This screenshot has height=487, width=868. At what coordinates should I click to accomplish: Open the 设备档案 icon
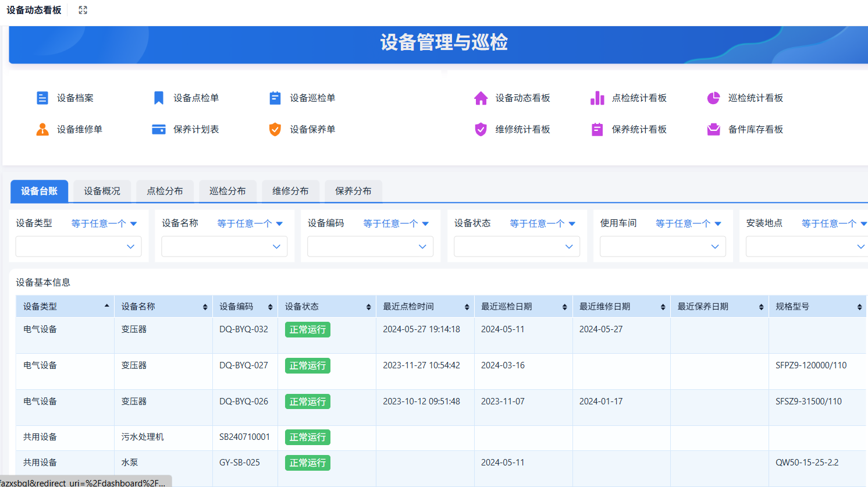(x=42, y=98)
